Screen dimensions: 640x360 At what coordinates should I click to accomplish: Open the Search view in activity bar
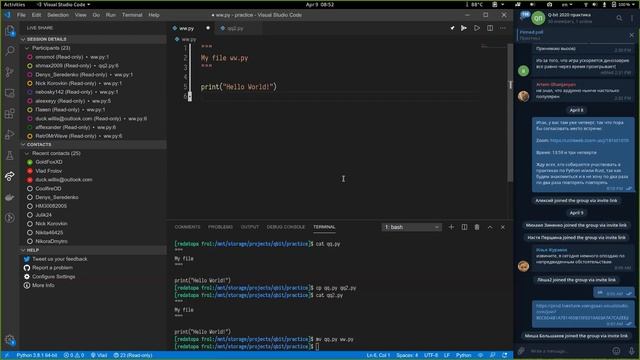point(10,51)
